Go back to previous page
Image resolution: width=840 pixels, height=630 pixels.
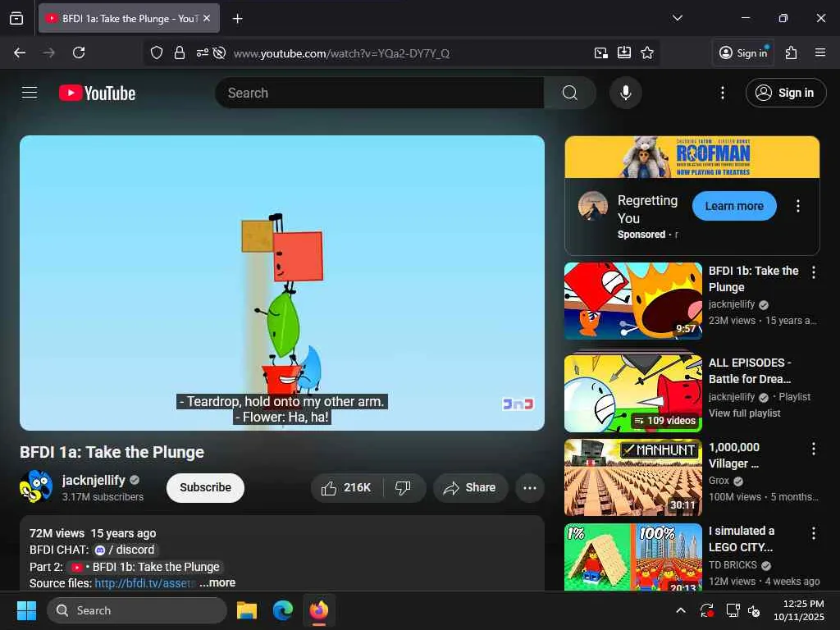pos(20,52)
